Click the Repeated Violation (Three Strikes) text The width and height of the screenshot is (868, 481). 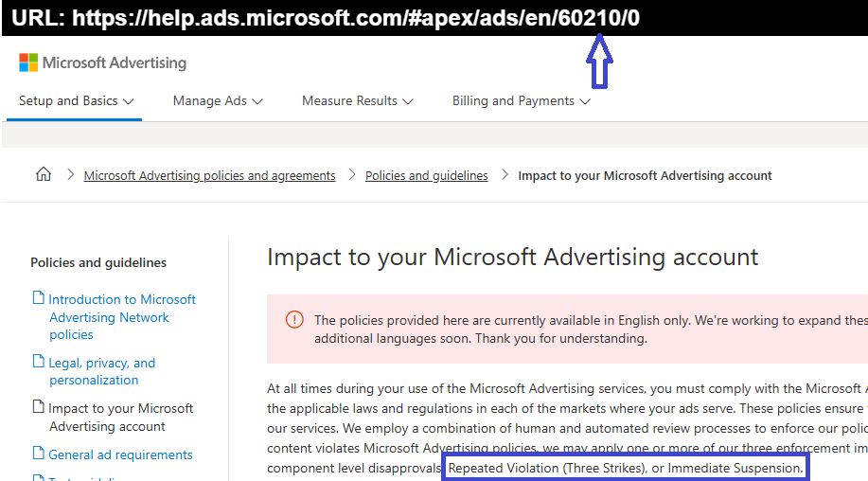[x=547, y=469]
